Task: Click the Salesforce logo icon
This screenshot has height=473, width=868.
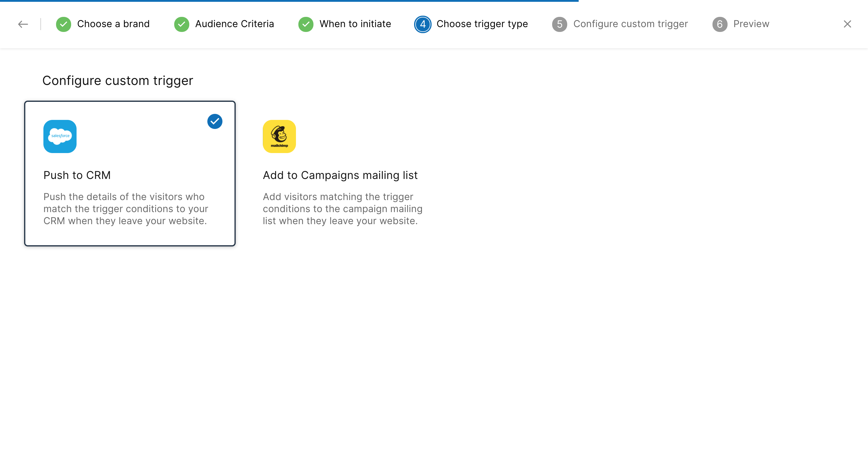Action: pos(60,136)
